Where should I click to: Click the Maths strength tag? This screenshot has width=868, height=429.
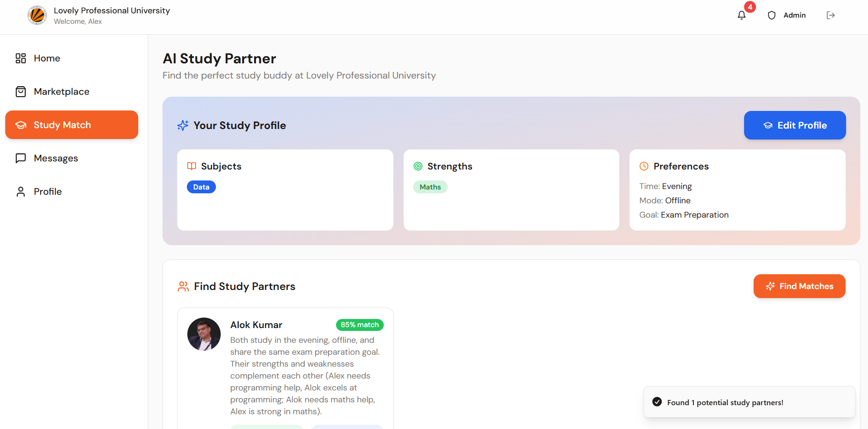[x=430, y=187]
